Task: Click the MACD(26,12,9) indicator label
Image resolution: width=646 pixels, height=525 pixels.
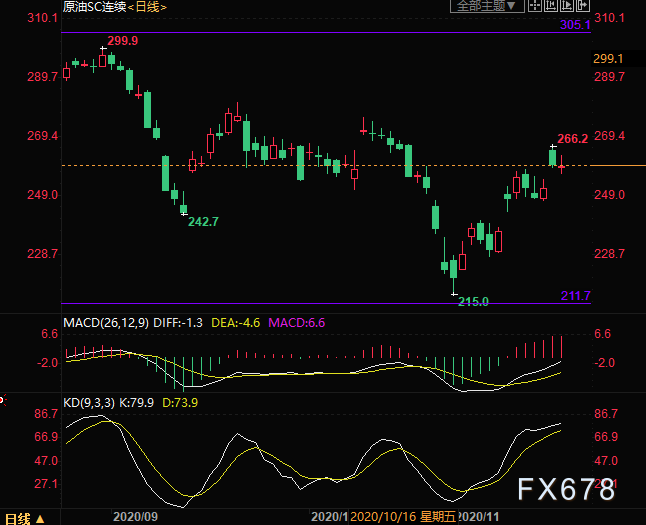Action: click(x=106, y=323)
